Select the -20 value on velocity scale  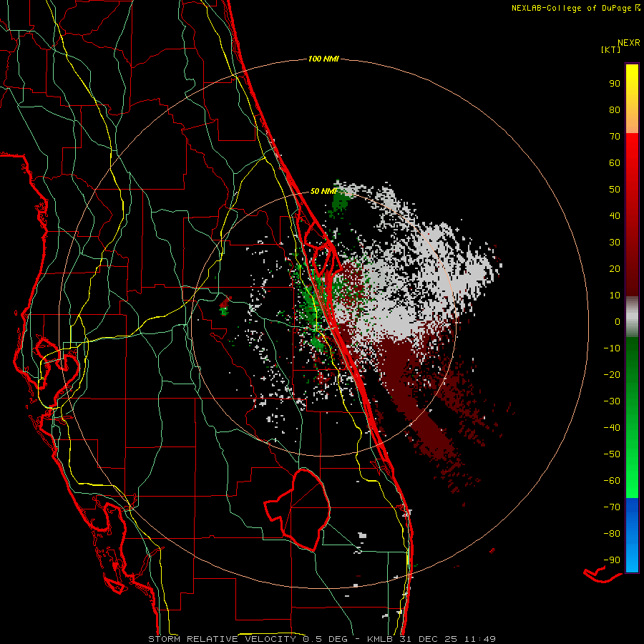click(612, 375)
